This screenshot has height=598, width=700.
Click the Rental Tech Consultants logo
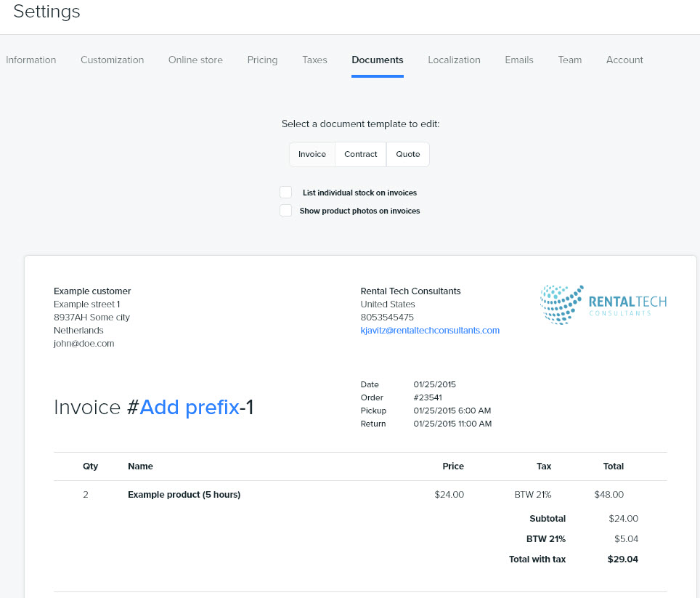click(x=603, y=304)
